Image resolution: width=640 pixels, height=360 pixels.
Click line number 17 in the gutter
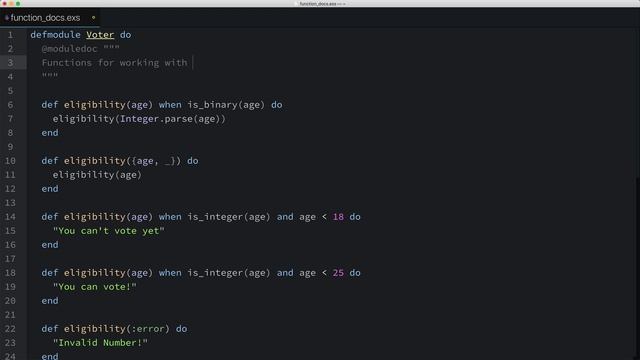[10, 258]
